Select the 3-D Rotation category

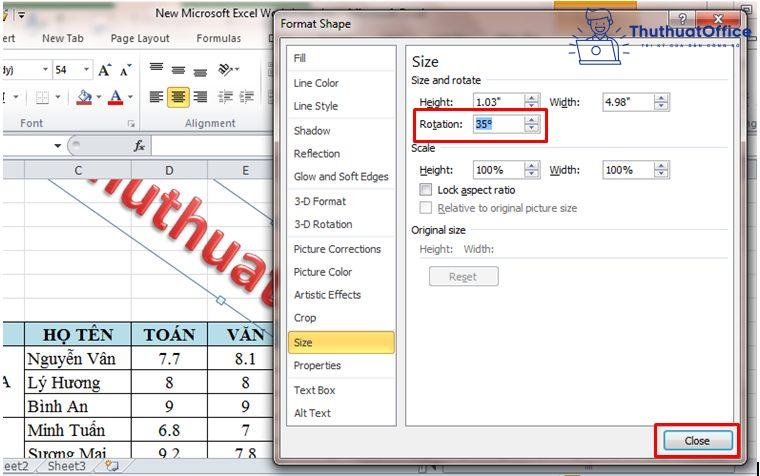point(341,224)
